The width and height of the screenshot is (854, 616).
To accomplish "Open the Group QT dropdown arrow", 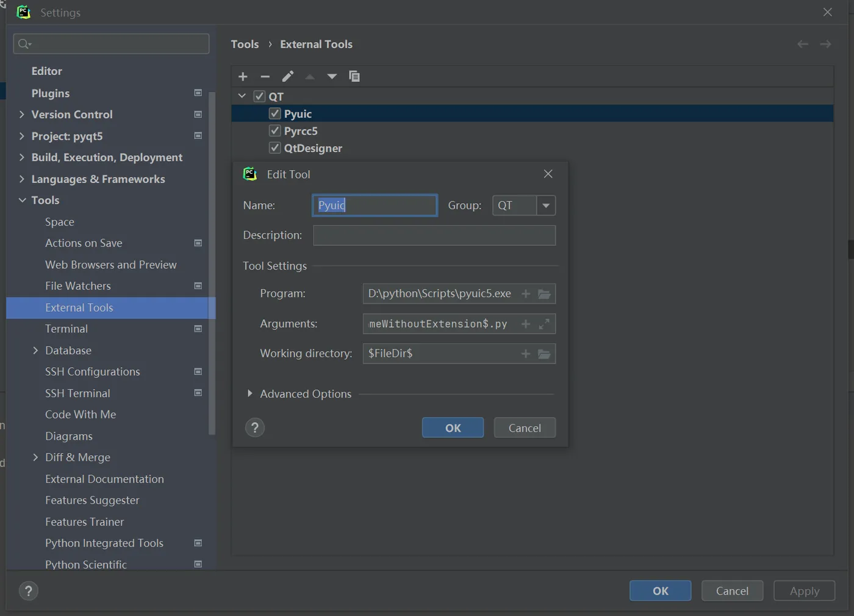I will [546, 206].
